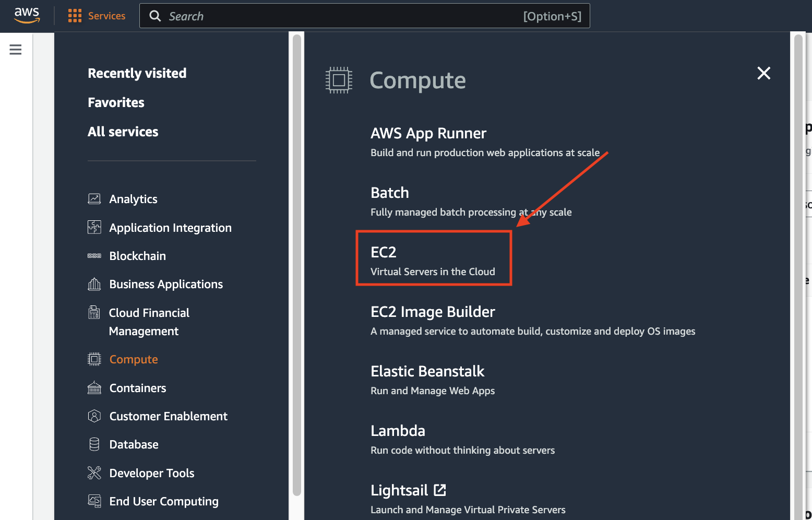
Task: Click the Application Integration puzzle icon
Action: click(94, 228)
